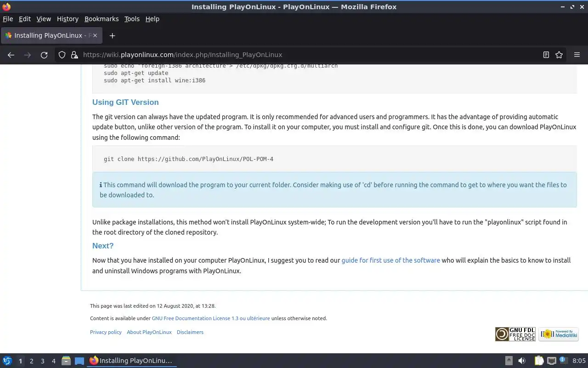Switch to virtual desktop 2

coord(31,361)
